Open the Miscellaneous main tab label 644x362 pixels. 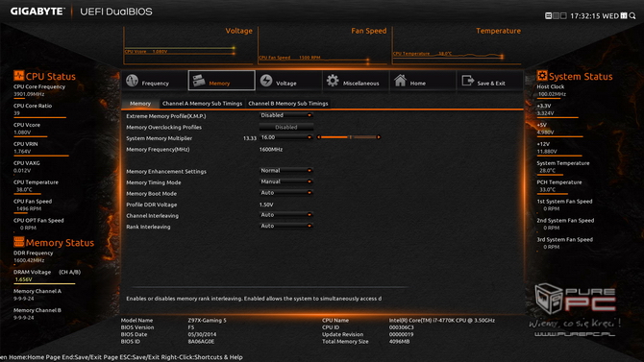[x=360, y=84]
